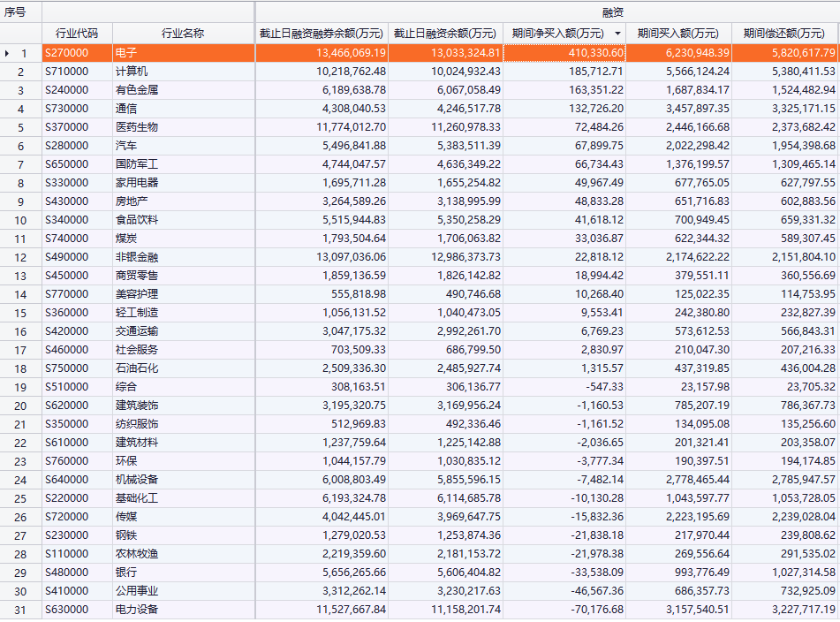Sort by 行业代码 column header

pyautogui.click(x=77, y=34)
